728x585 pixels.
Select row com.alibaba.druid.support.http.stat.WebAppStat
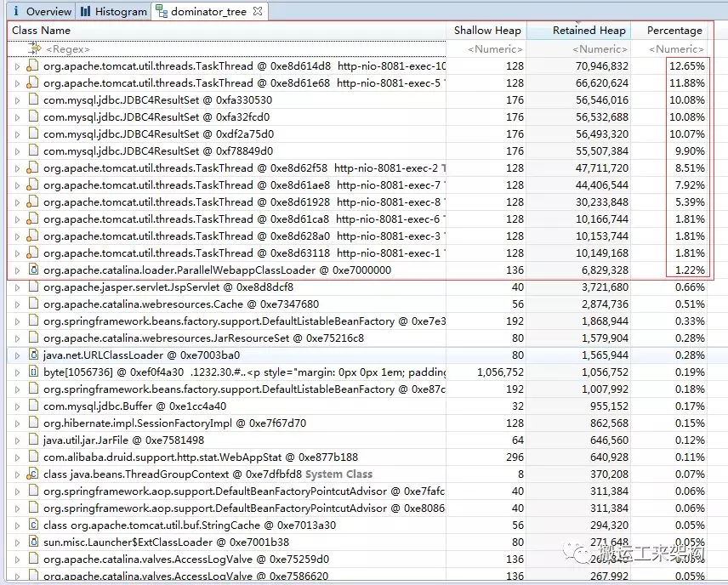[356, 457]
